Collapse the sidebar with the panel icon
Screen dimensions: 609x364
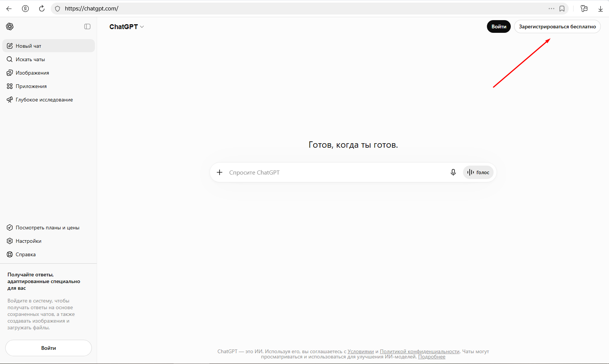click(87, 26)
